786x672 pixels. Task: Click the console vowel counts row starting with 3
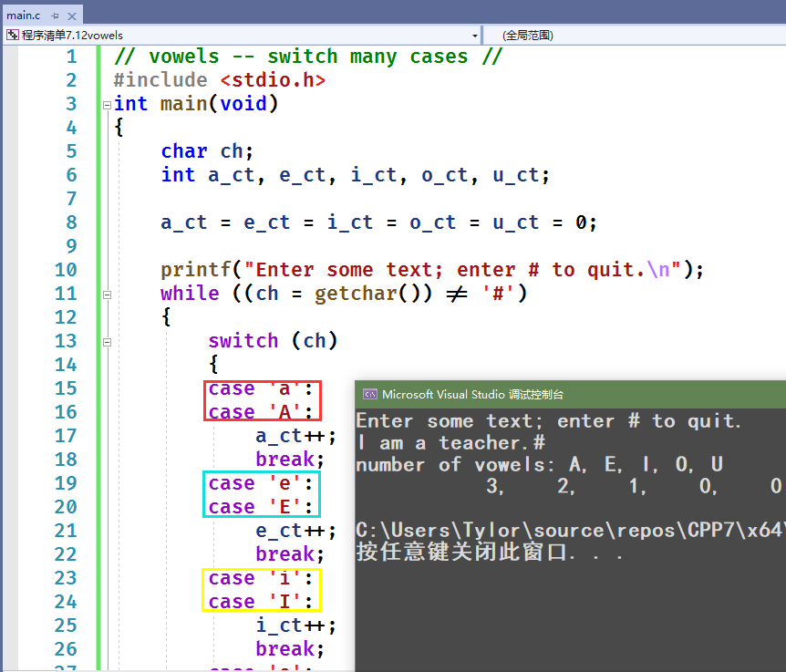click(634, 486)
